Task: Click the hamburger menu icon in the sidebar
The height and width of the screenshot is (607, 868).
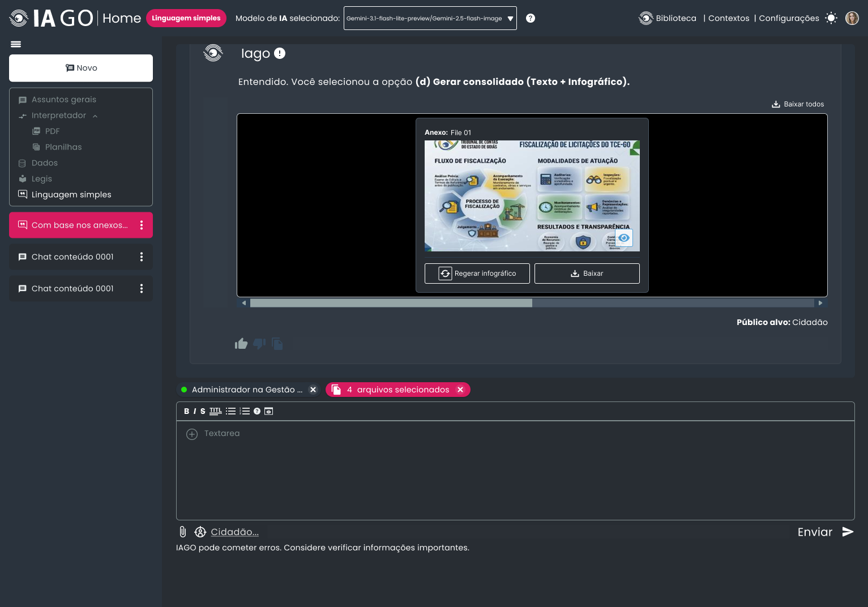Action: click(16, 44)
